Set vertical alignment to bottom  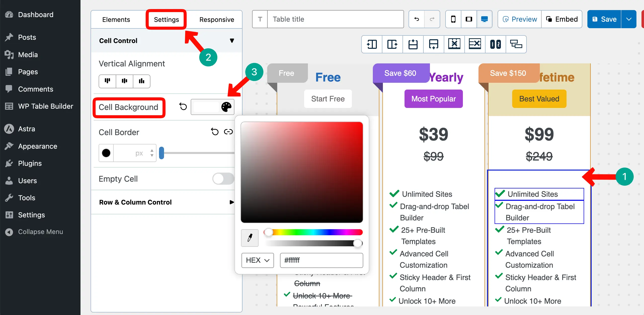pos(142,81)
